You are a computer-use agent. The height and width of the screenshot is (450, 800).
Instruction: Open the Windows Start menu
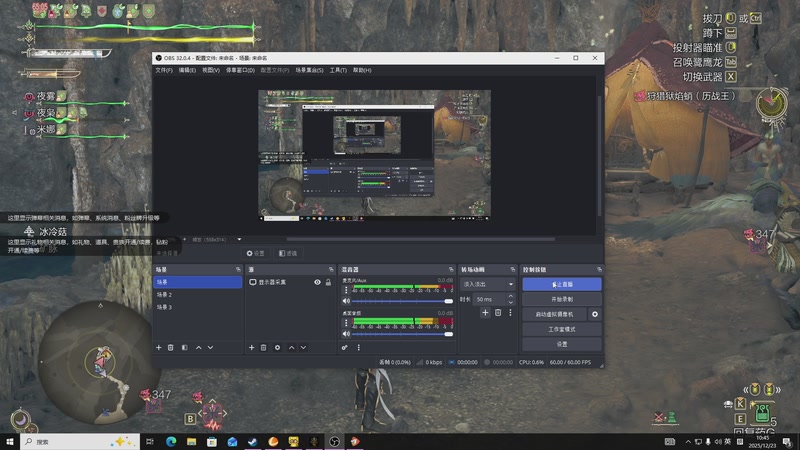tap(10, 441)
